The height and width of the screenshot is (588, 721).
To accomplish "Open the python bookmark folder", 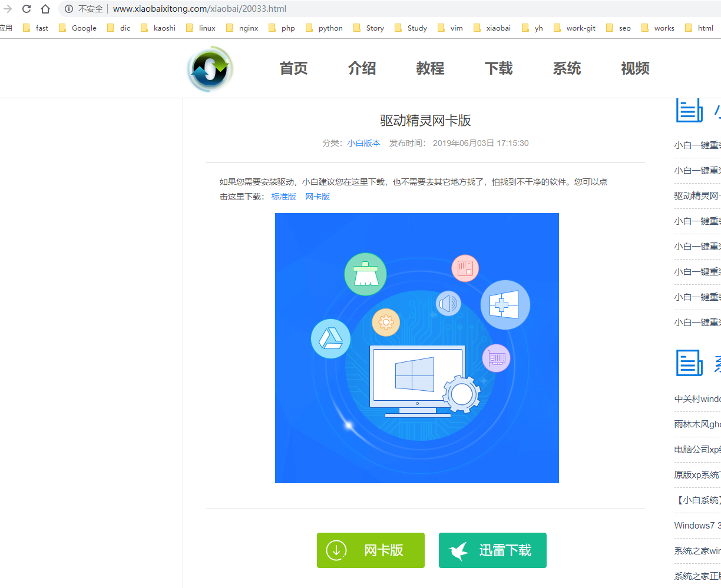I will (x=329, y=28).
